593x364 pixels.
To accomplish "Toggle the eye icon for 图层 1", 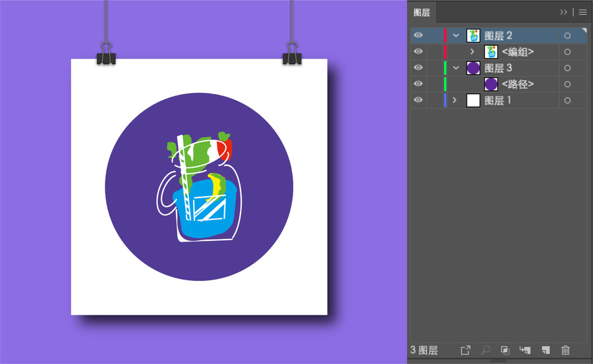I will pos(418,100).
